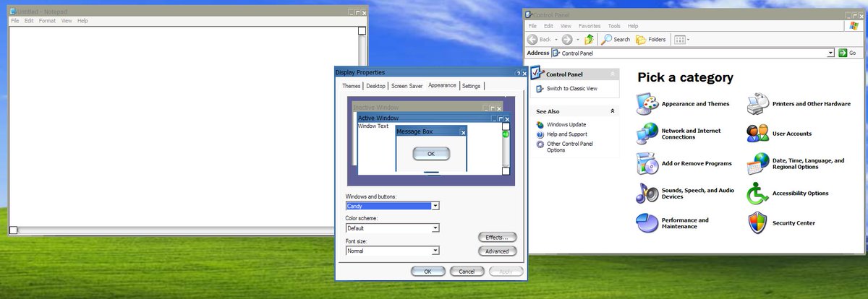The height and width of the screenshot is (299, 868).
Task: Open Network and Internet Connections icon
Action: click(x=647, y=134)
